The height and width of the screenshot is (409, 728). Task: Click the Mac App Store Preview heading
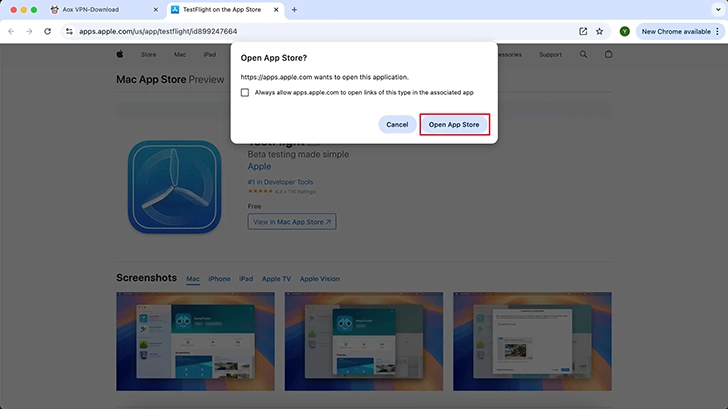170,79
